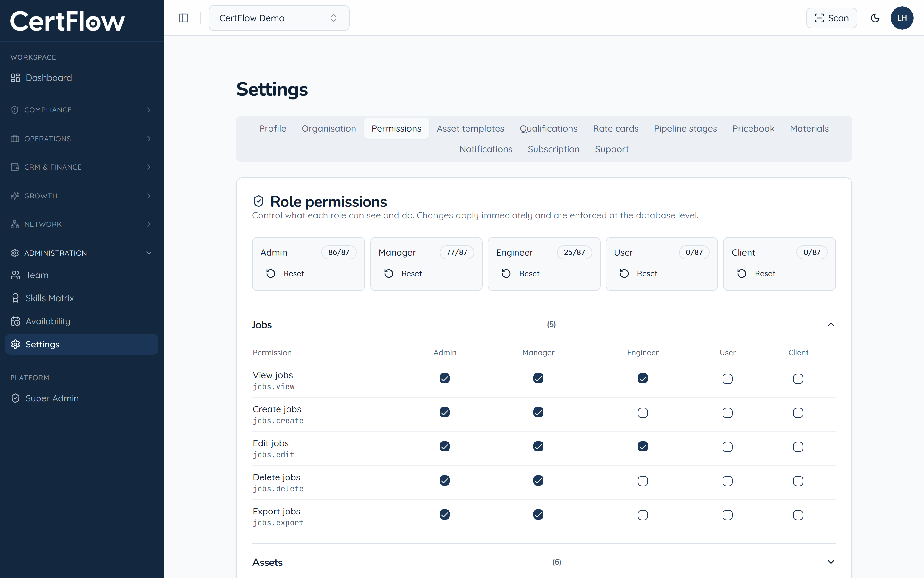Click the Client card reset arrow icon
This screenshot has width=924, height=578.
[x=742, y=273]
